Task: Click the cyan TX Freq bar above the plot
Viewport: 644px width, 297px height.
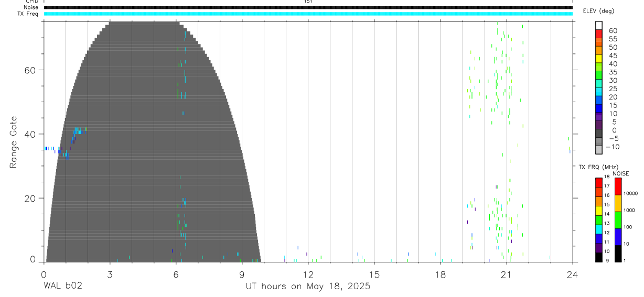Action: 308,14
